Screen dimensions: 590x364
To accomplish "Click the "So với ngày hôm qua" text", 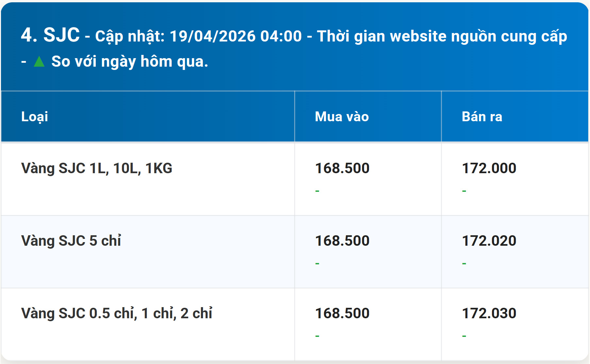I will pos(129,61).
